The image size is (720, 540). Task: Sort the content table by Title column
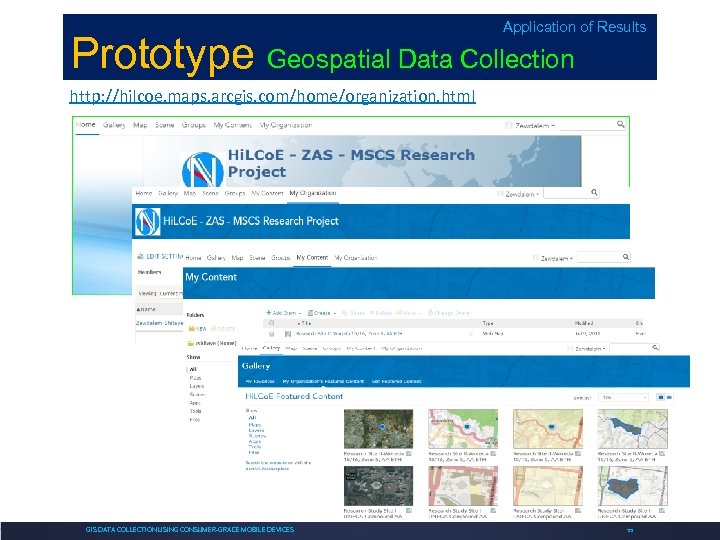304,323
